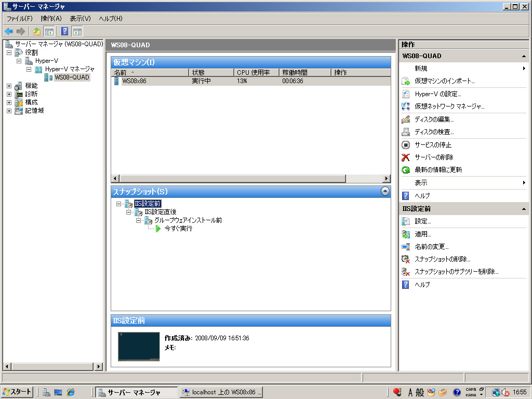Click the スタート button
Screen dimensions: 532x399
17,392
